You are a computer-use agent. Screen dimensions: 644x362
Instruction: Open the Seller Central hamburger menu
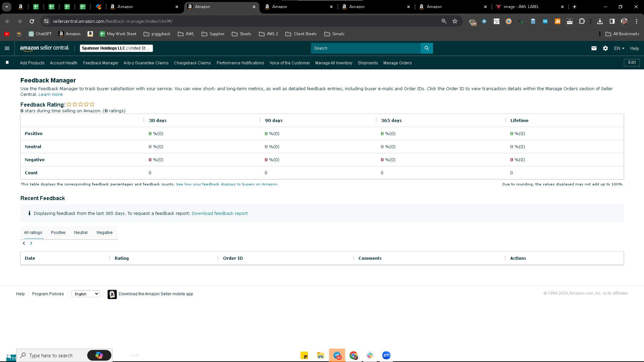[x=7, y=48]
